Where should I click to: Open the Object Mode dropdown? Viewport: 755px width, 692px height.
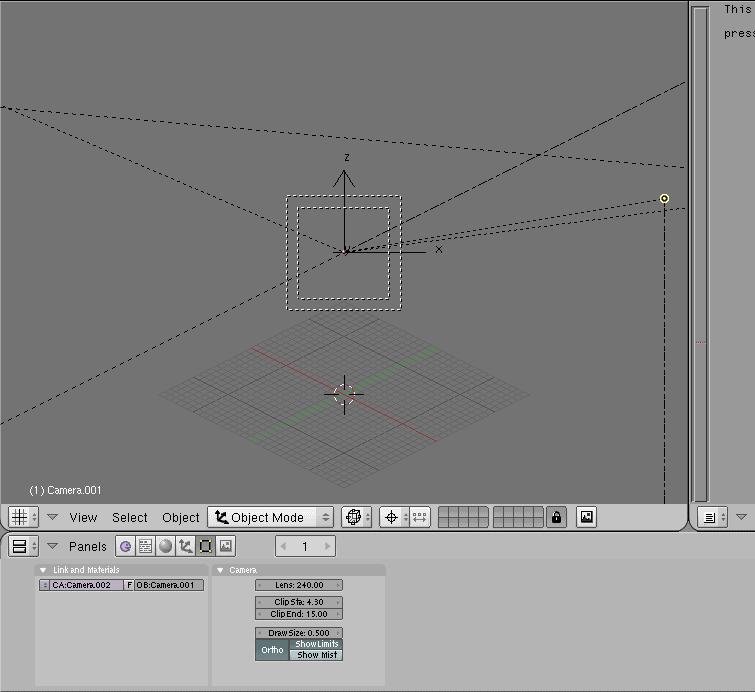(x=271, y=517)
